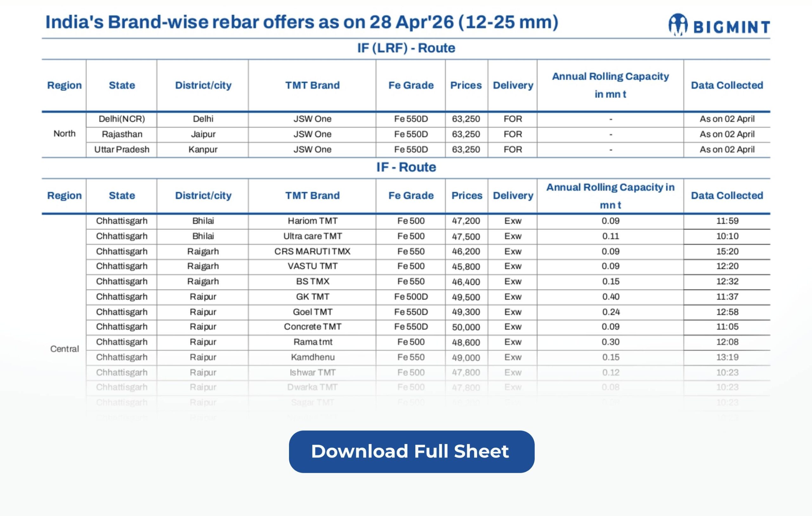Viewport: 812px width, 516px height.
Task: Click the Concrete TMT price 50,000
Action: coord(466,327)
